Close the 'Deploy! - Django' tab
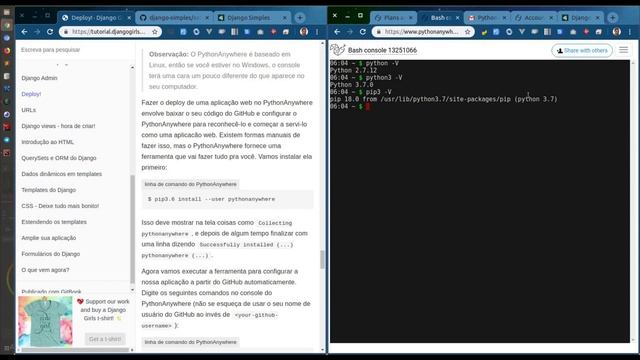The height and width of the screenshot is (360, 640). pos(129,18)
